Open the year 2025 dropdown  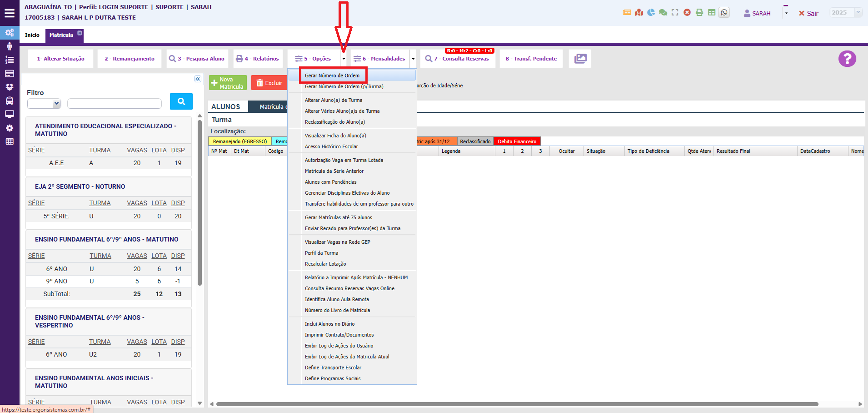click(x=845, y=13)
